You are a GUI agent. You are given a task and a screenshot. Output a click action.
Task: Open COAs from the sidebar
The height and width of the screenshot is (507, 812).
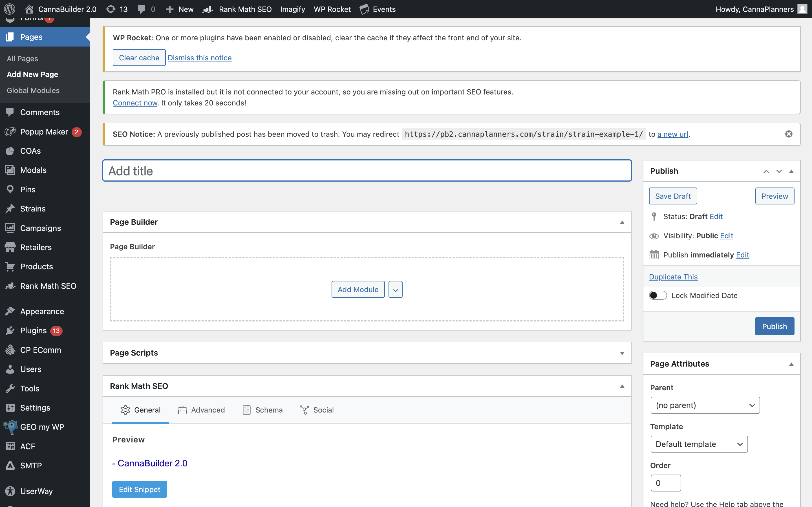click(x=30, y=151)
